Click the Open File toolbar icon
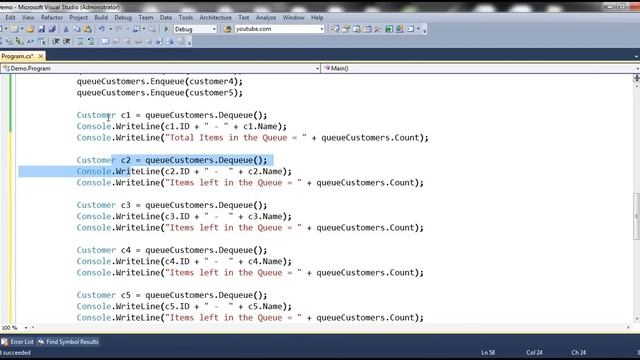The height and width of the screenshot is (360, 640). [x=30, y=29]
